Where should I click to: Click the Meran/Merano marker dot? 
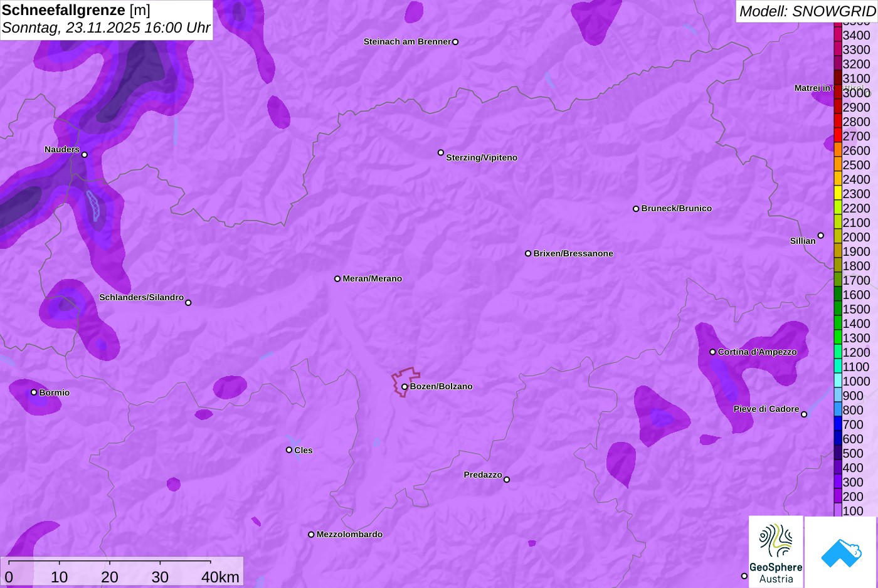337,278
